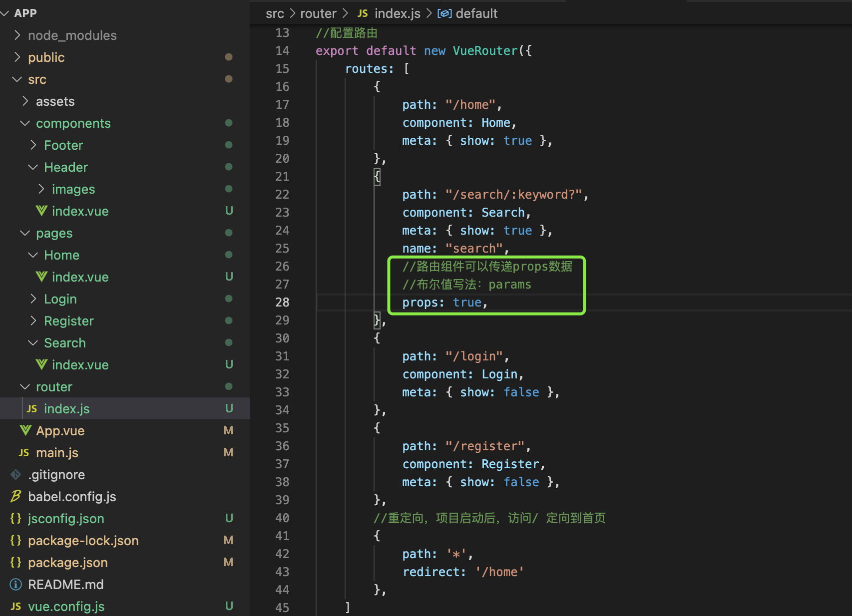Expand the images folder chevron
The width and height of the screenshot is (852, 616).
41,189
